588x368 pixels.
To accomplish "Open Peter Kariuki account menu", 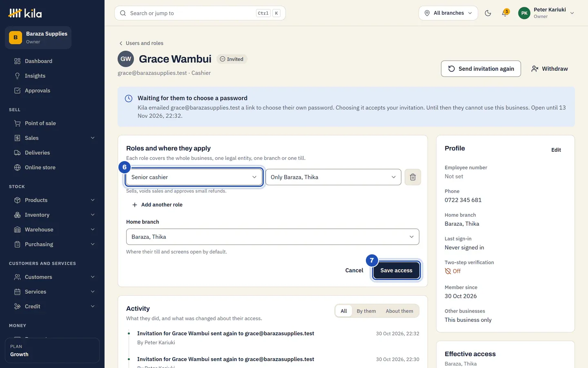I will (546, 13).
